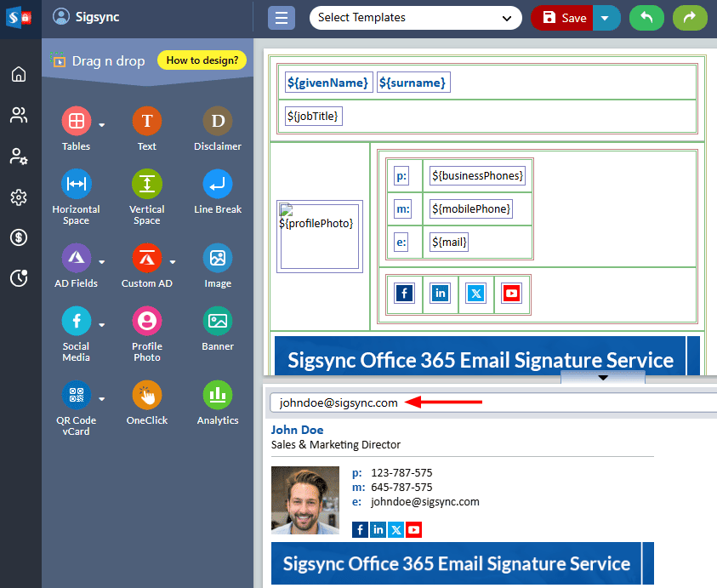Select the Line Break element
This screenshot has width=717, height=588.
(218, 185)
